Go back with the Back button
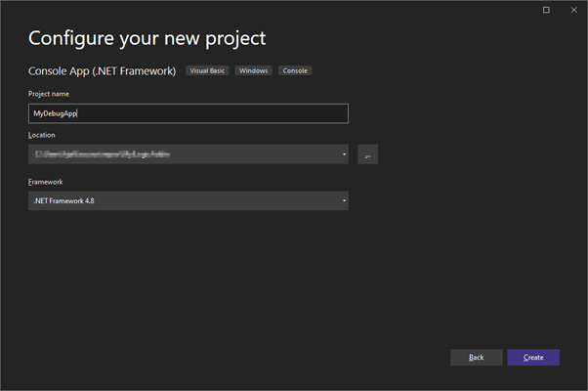The width and height of the screenshot is (588, 391). click(476, 358)
